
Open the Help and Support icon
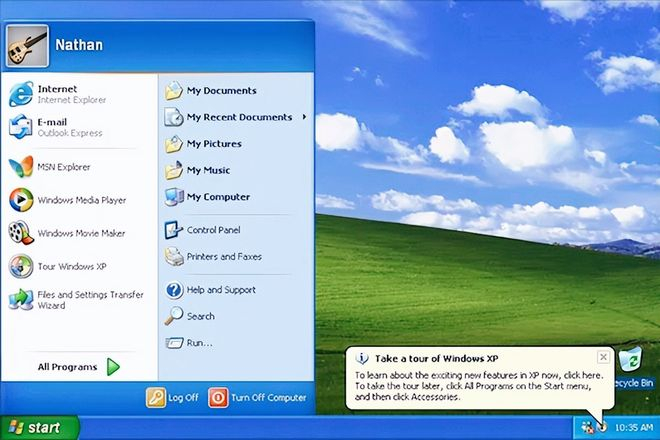174,290
